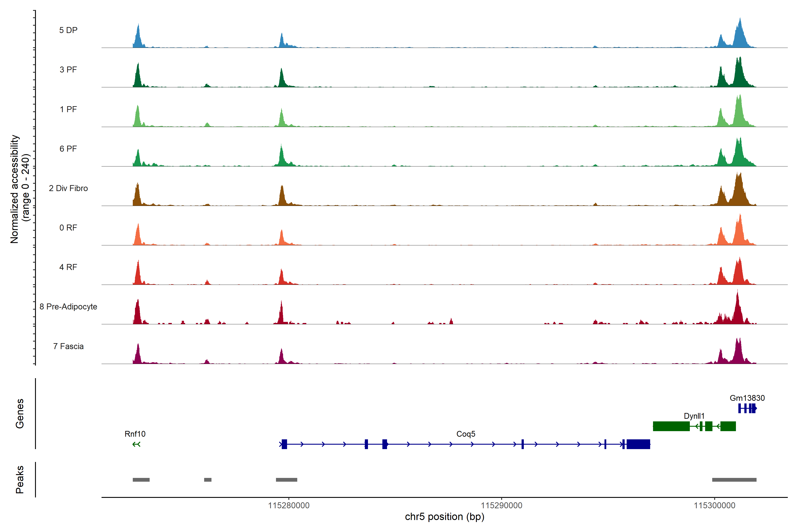Click the 115290000 axis tick label

(x=501, y=506)
